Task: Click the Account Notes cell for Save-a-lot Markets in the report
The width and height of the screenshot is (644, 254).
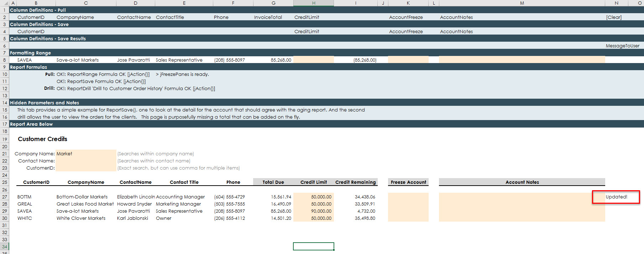Action: (522, 211)
